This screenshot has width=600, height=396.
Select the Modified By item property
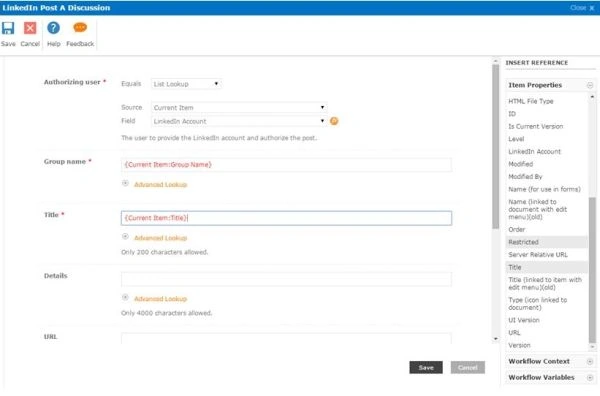click(525, 177)
